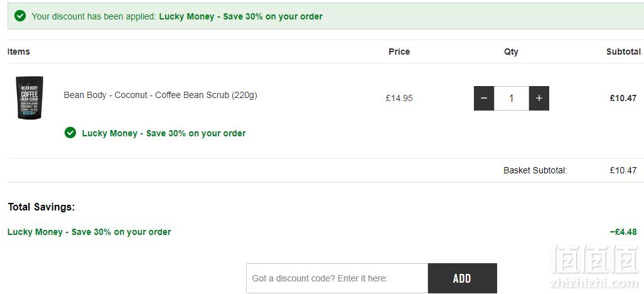644x294 pixels.
Task: Click the Items column header
Action: [x=18, y=52]
